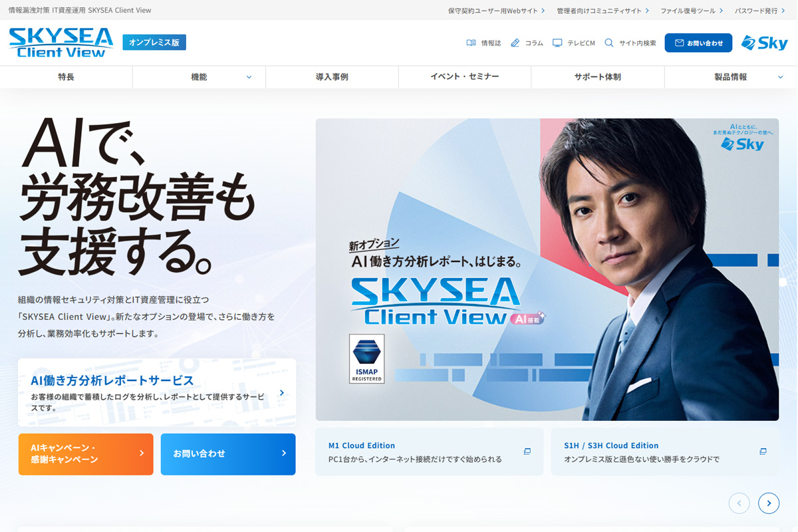This screenshot has width=798, height=532.
Task: Open the S1H / S3H Cloud Edition card
Action: (665, 452)
